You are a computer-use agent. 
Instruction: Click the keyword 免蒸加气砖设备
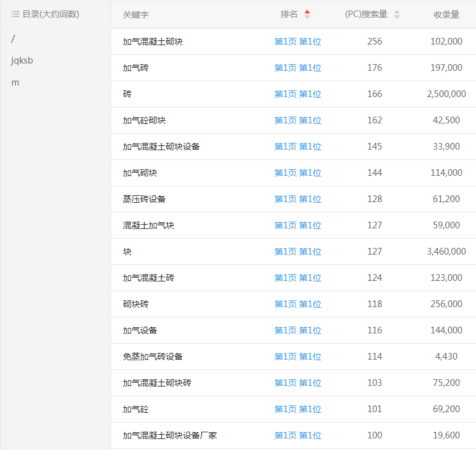click(153, 357)
